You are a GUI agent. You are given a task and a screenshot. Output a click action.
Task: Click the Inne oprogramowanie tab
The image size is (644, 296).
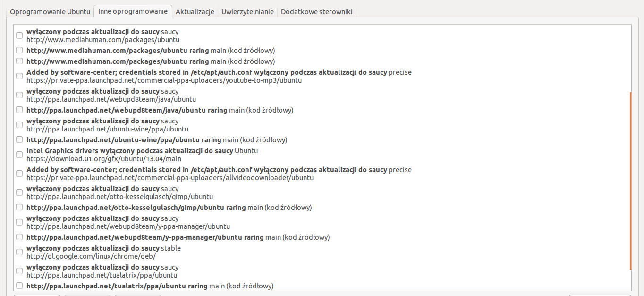pyautogui.click(x=133, y=11)
